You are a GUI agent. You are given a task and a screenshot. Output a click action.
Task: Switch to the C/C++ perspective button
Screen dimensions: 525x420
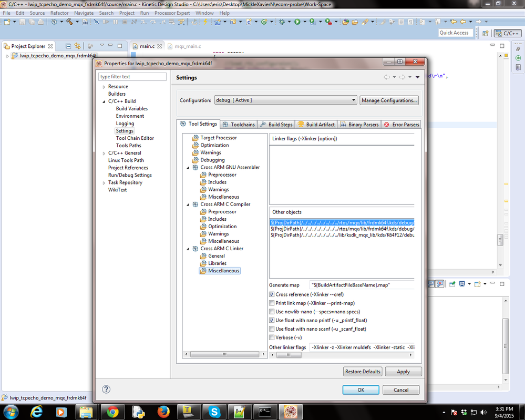coord(508,33)
